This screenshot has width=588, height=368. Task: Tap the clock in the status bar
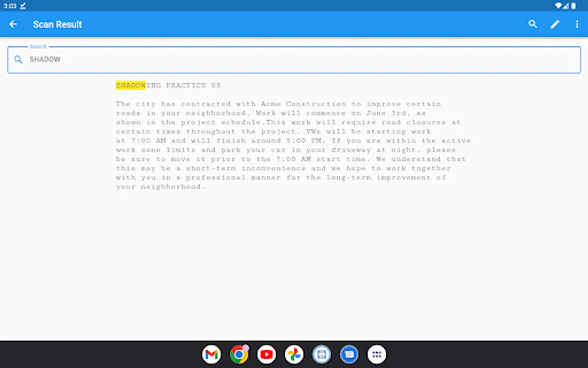(9, 6)
